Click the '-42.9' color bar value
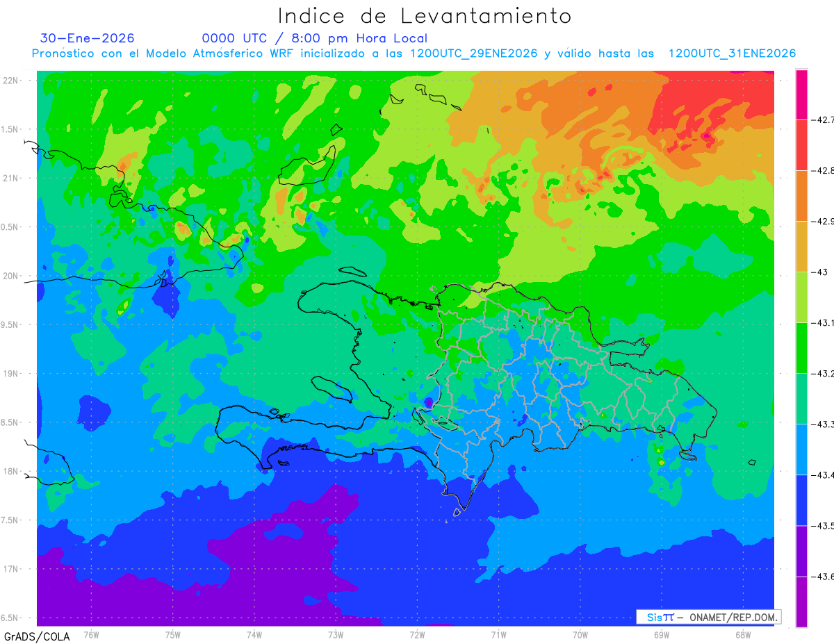Viewport: 834px width, 644px height. click(824, 221)
